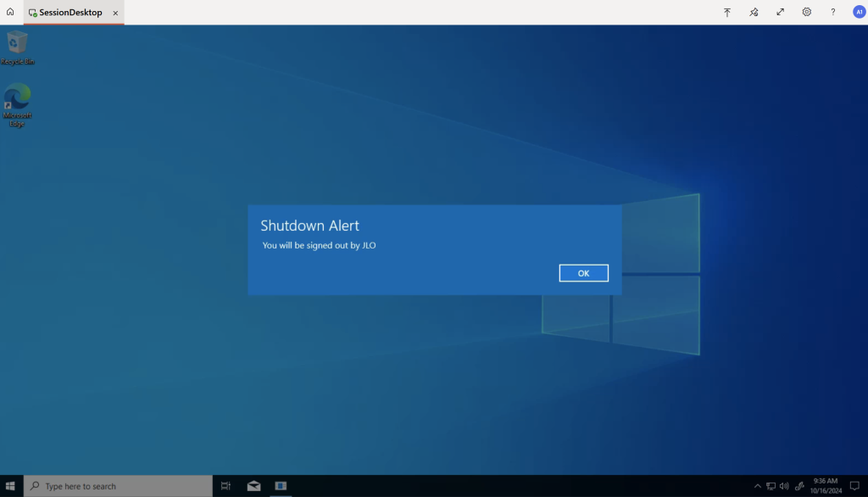Click the volume speaker icon in the tray
The image size is (868, 497).
click(784, 486)
